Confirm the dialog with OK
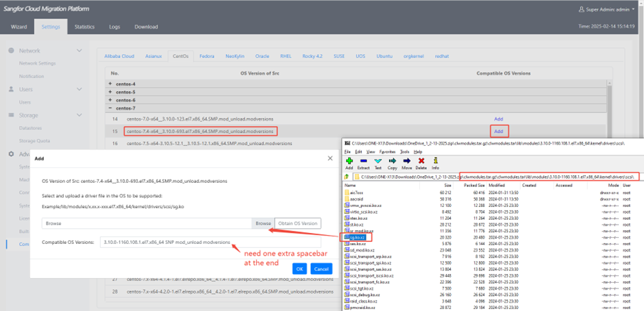The height and width of the screenshot is (311, 644). coord(299,269)
